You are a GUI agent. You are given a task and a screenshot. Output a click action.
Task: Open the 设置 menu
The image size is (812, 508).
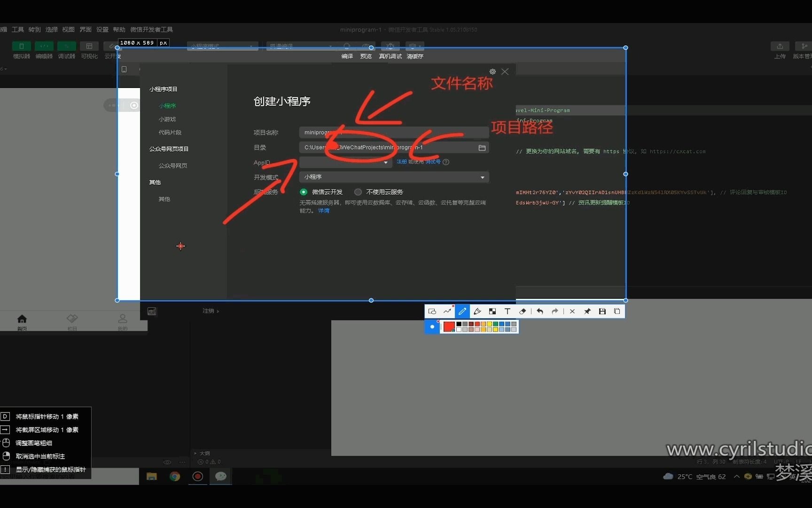[102, 30]
